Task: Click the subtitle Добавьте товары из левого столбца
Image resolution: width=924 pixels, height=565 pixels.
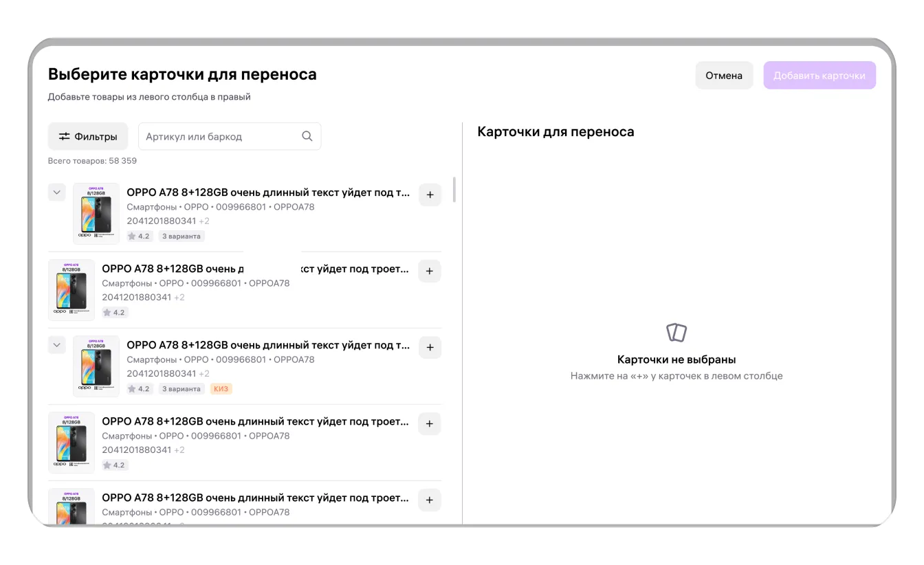Action: tap(149, 97)
